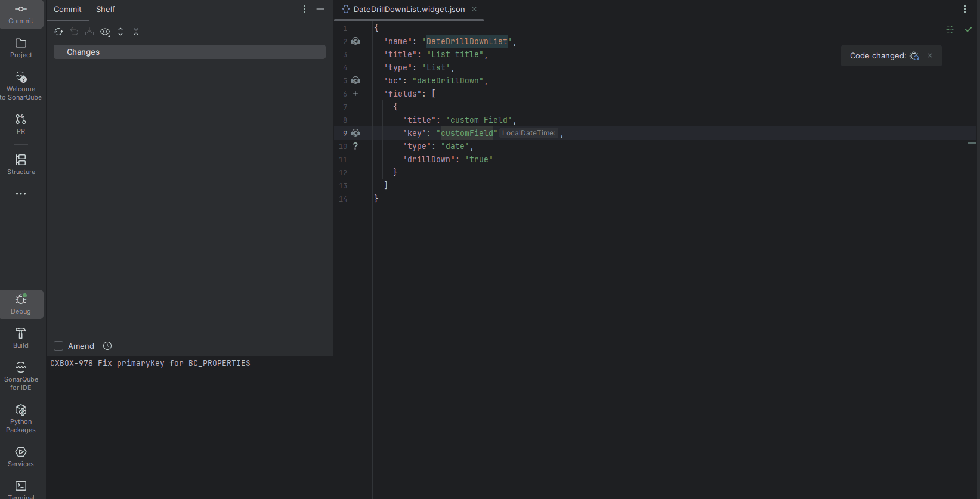Click the "DateDrillDownList" name value
The width and height of the screenshot is (980, 499).
pos(467,41)
